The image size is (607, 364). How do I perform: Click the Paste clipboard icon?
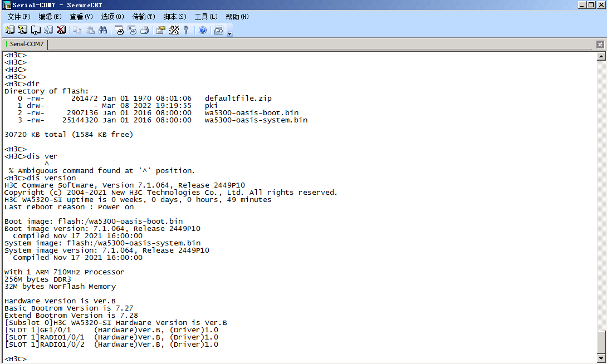click(x=90, y=30)
